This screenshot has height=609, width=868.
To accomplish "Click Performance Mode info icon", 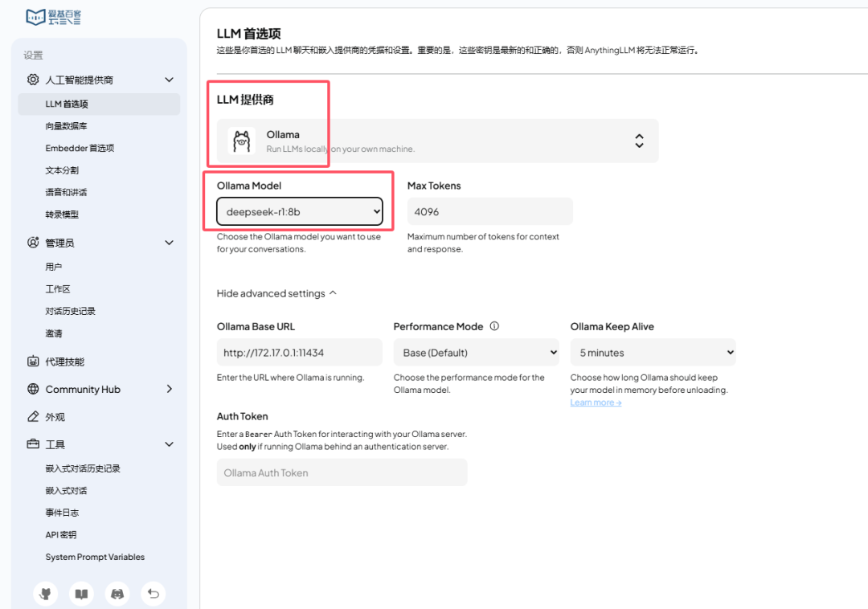I will coord(494,326).
